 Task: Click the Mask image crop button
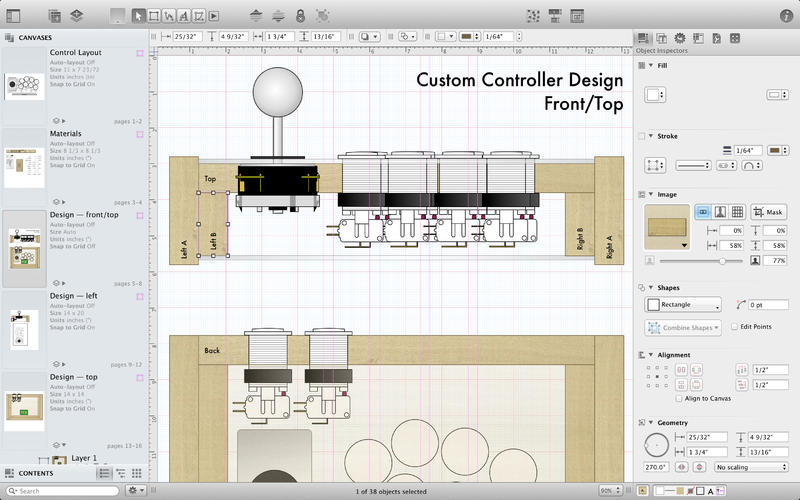tap(770, 212)
